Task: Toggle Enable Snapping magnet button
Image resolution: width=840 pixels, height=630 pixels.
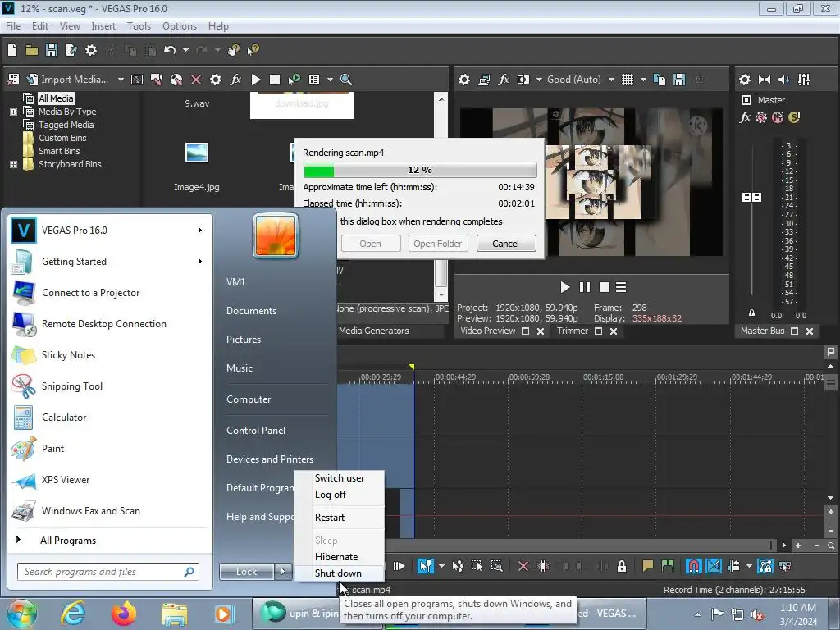Action: point(693,566)
